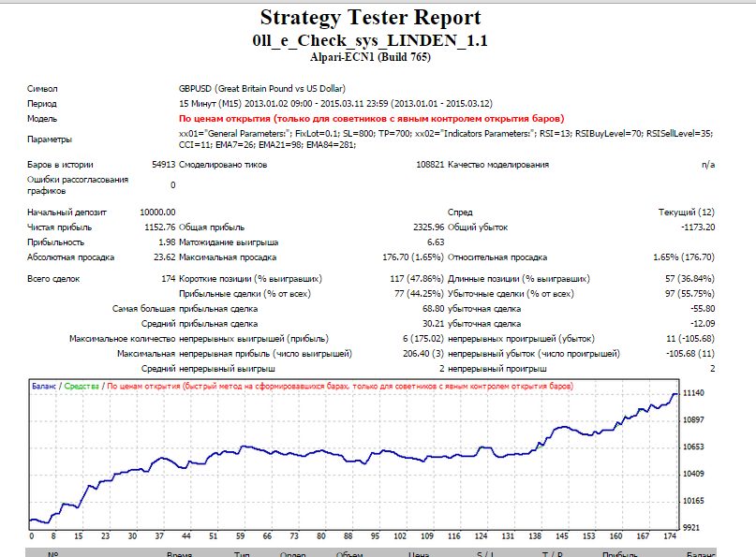Click the parameters line 'CCI=11; EMA7=26; EMA21=98; EMA84=281;'
756x557 pixels.
(268, 144)
